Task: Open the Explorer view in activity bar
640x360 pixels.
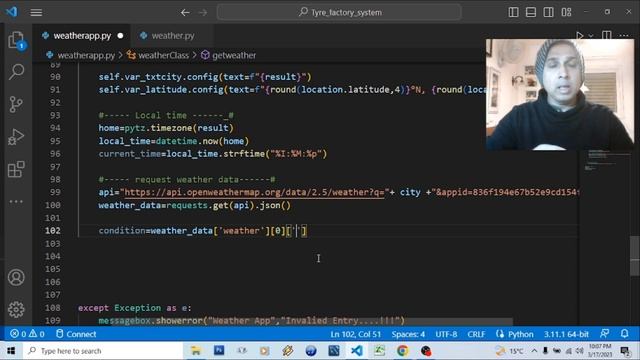Action: pyautogui.click(x=16, y=40)
